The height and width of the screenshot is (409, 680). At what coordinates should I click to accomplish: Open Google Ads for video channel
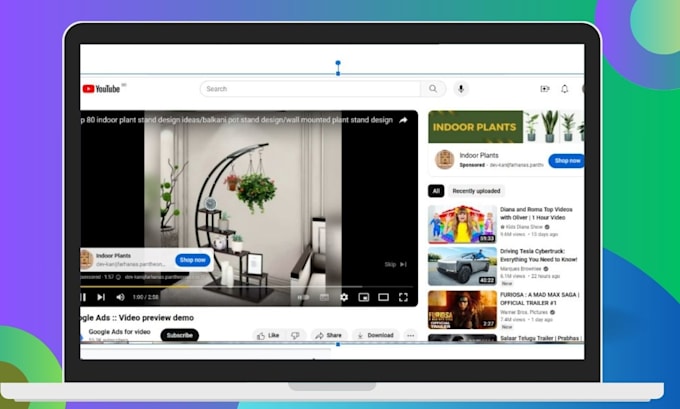click(x=119, y=332)
